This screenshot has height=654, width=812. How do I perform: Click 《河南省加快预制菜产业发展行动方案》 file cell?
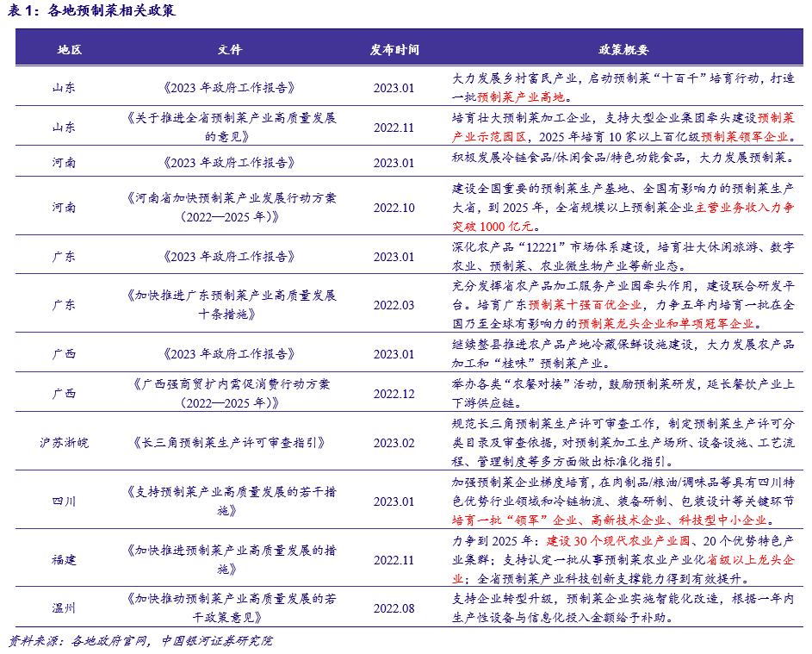[231, 208]
